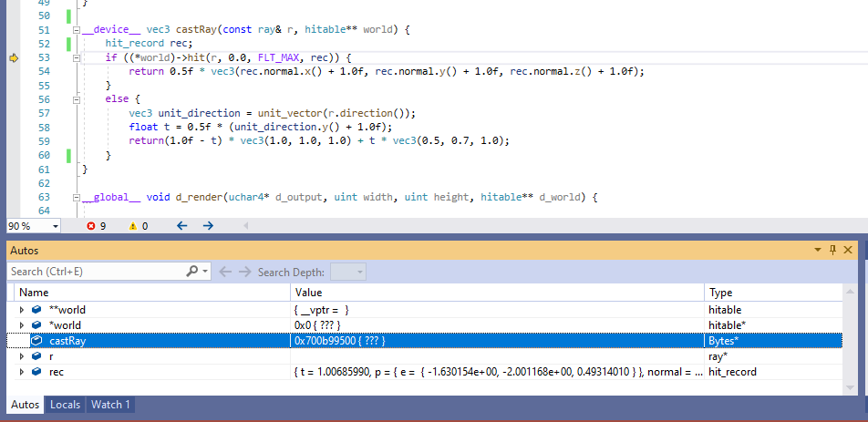Click the value 0x0 { ??? }
868x422 pixels.
pyautogui.click(x=317, y=325)
